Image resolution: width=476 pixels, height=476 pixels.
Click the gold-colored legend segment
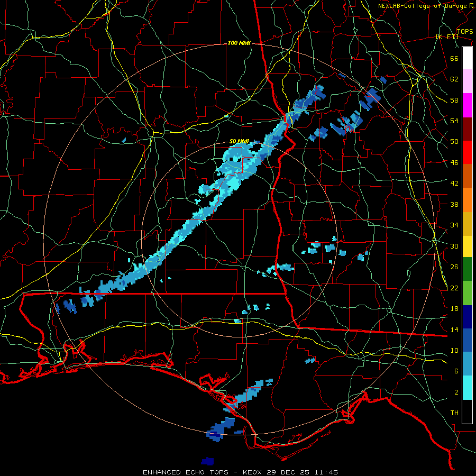467,224
